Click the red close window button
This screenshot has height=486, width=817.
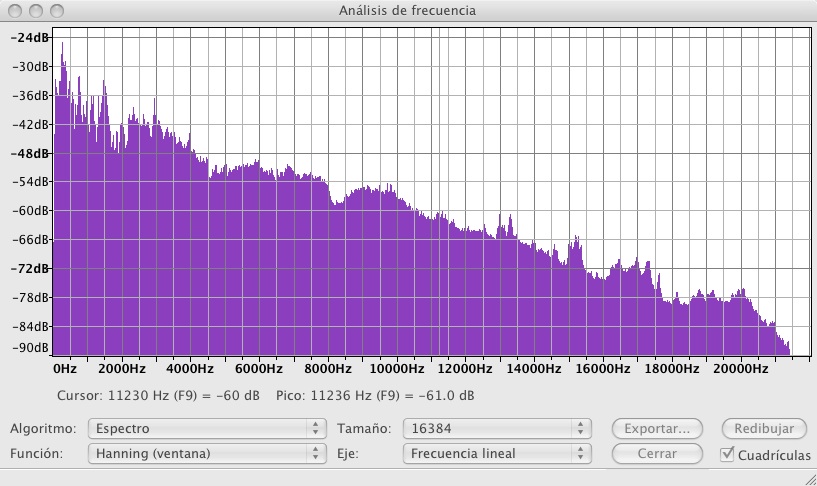coord(15,10)
